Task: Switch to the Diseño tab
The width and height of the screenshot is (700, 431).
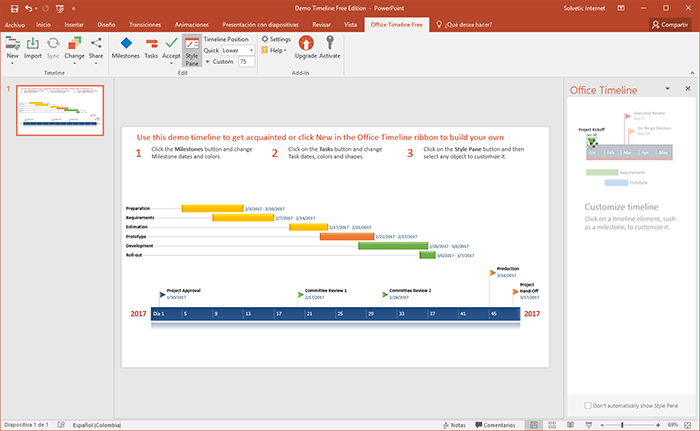Action: tap(106, 25)
